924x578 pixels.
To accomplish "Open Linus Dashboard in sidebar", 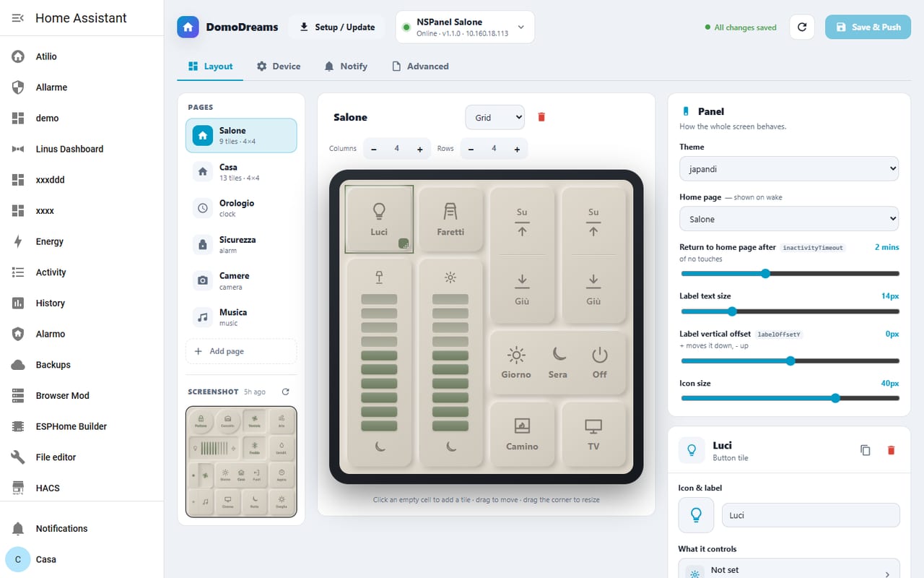I will [82, 149].
